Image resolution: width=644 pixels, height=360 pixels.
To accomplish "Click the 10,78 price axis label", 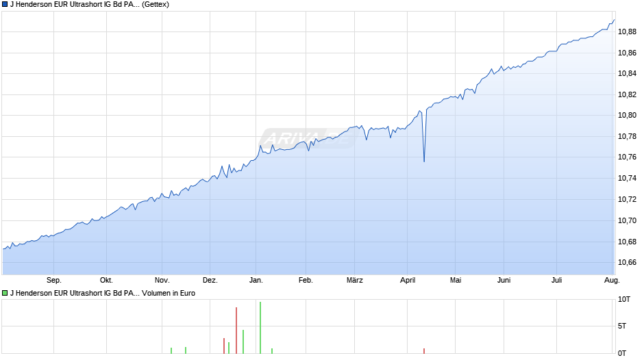I will pyautogui.click(x=627, y=136).
